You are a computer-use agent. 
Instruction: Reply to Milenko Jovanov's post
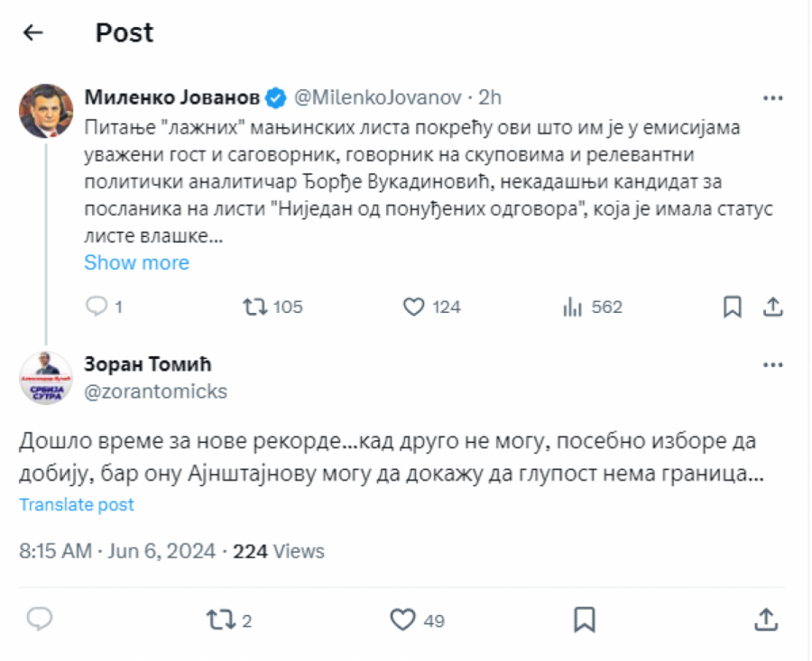tap(97, 307)
